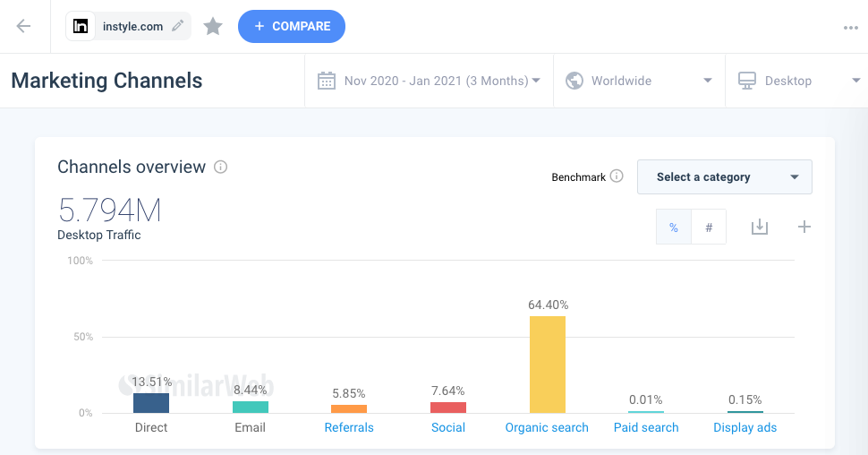Open the Paid search link
The width and height of the screenshot is (868, 455).
pyautogui.click(x=646, y=427)
